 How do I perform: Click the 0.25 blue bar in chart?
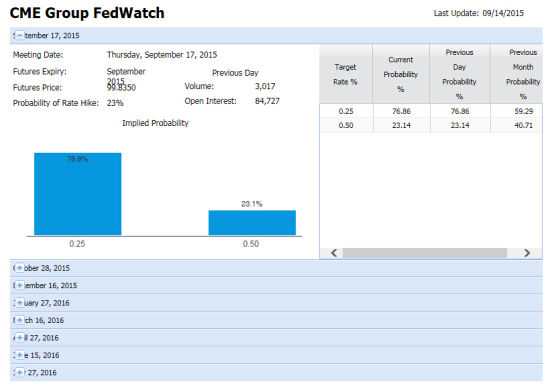pyautogui.click(x=78, y=194)
